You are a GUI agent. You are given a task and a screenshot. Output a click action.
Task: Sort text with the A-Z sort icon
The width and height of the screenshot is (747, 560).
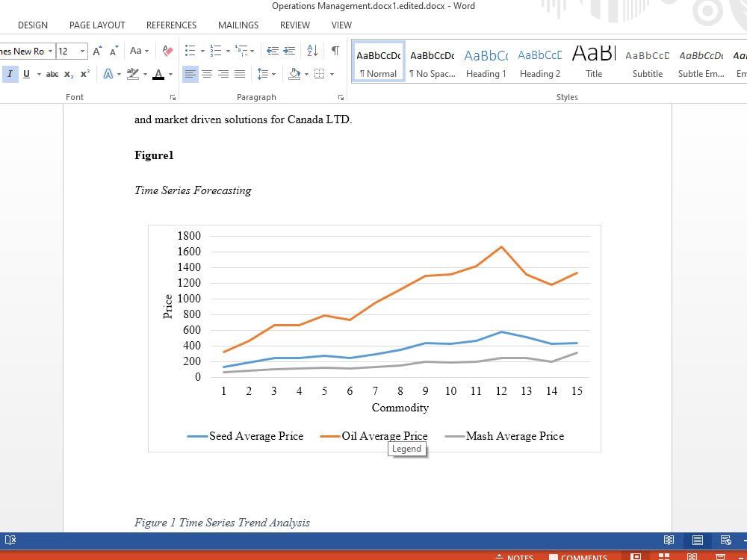pyautogui.click(x=312, y=51)
